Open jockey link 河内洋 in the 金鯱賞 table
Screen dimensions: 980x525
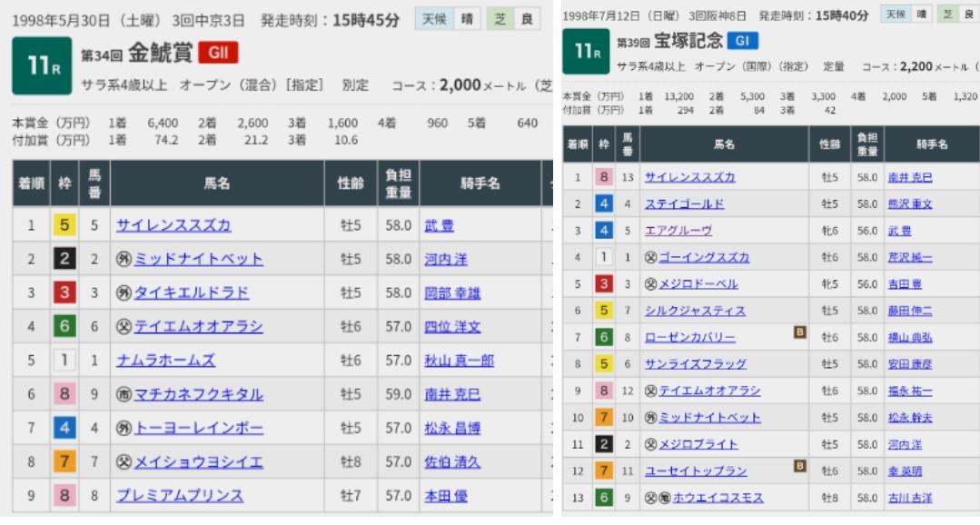tap(446, 260)
